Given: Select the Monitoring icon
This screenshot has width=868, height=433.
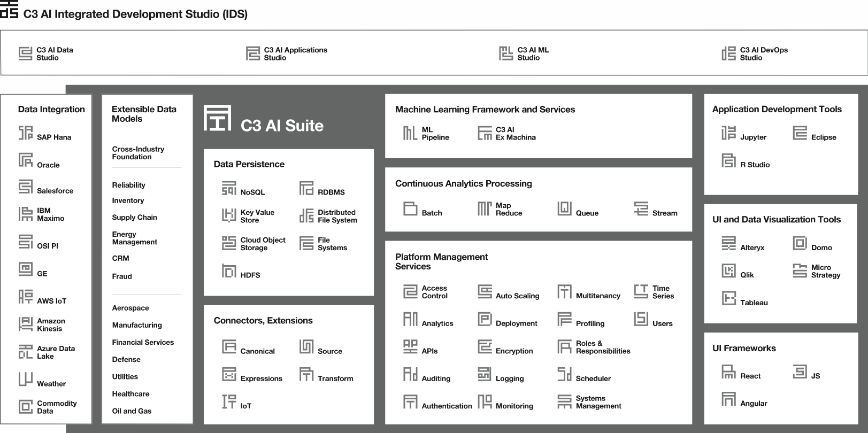Looking at the screenshot, I should pyautogui.click(x=485, y=401).
